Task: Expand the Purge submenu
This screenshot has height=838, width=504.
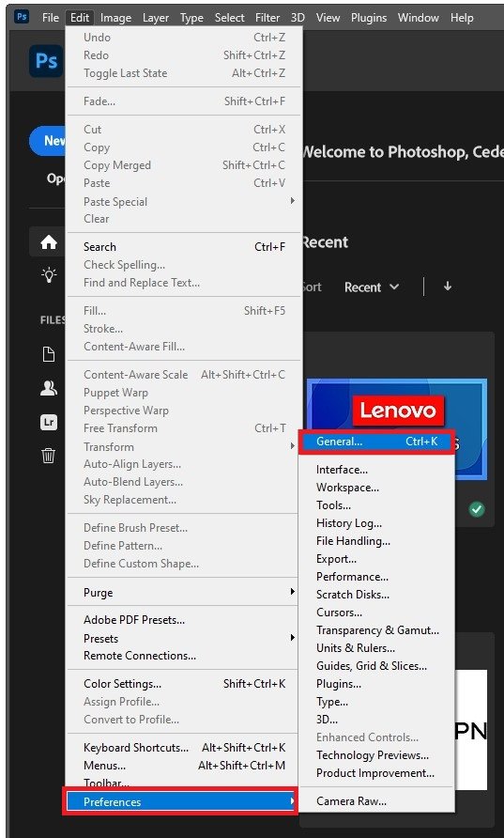Action: pyautogui.click(x=182, y=592)
